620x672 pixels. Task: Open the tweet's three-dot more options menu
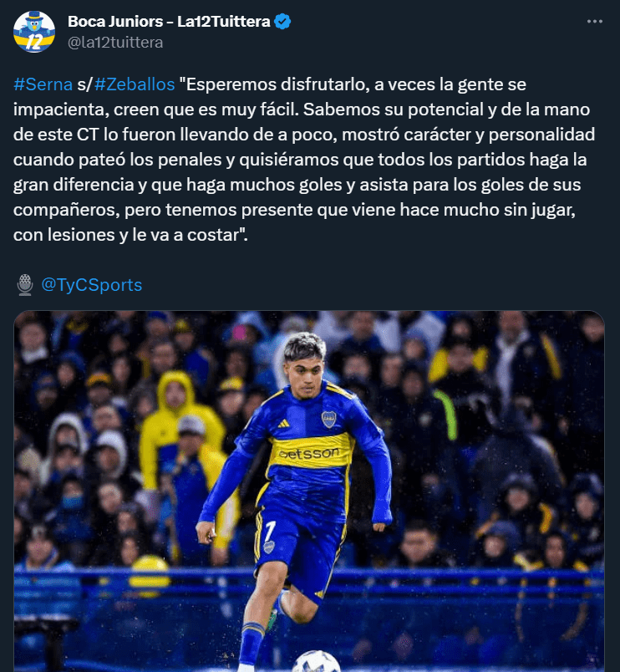[594, 22]
